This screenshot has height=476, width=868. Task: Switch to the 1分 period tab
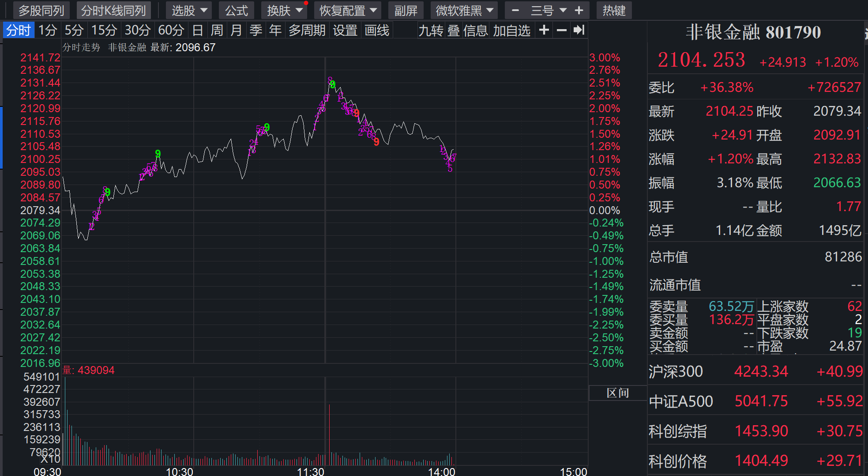tap(48, 30)
